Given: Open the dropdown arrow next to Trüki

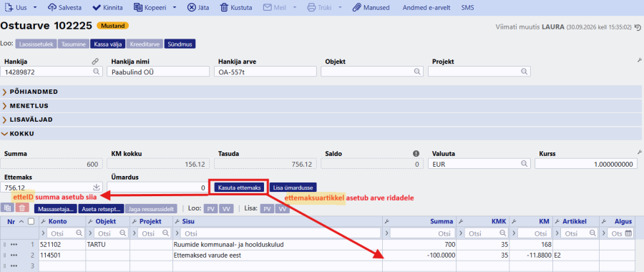Looking at the screenshot, I should pyautogui.click(x=341, y=7).
